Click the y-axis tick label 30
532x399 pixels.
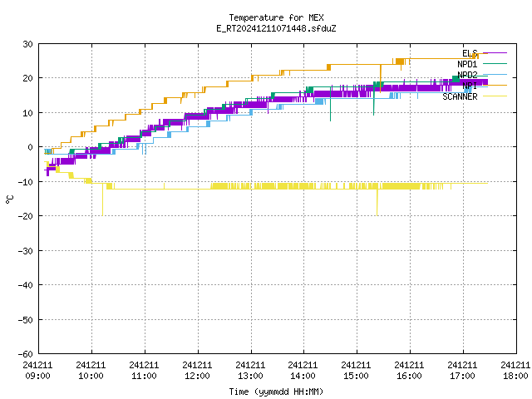pyautogui.click(x=27, y=44)
